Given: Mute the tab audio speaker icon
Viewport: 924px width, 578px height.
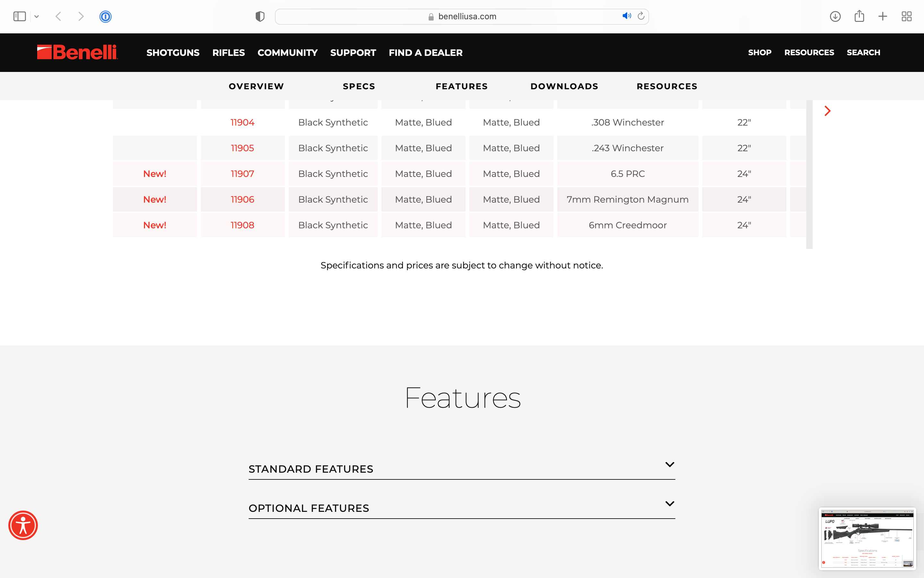Looking at the screenshot, I should (627, 16).
